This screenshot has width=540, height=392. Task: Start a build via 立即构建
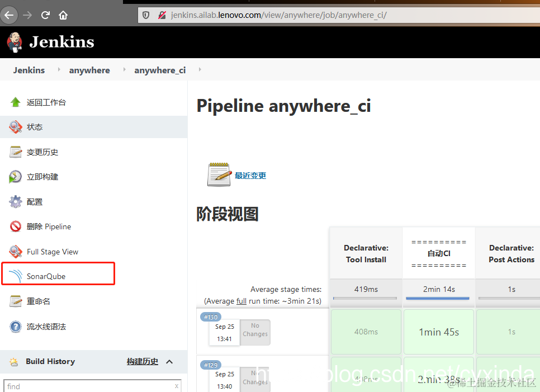42,177
